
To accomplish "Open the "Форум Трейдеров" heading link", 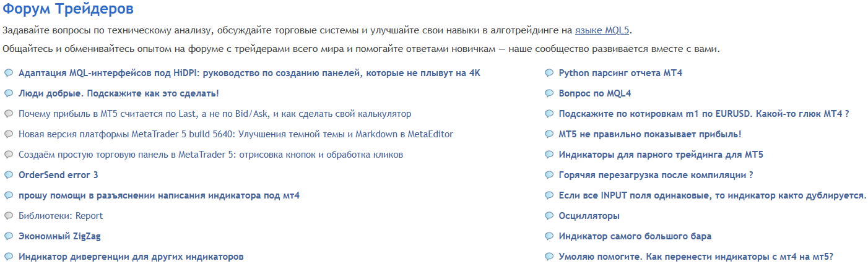I will coord(67,10).
